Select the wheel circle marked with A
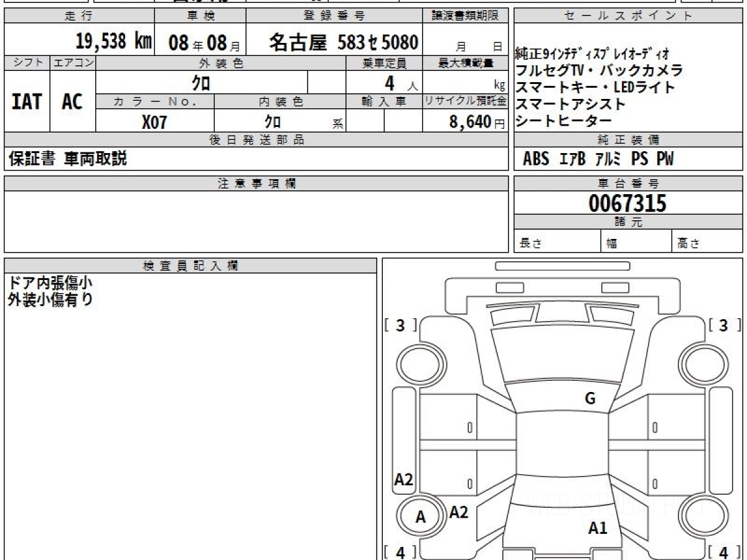747x560 pixels. pos(420,516)
